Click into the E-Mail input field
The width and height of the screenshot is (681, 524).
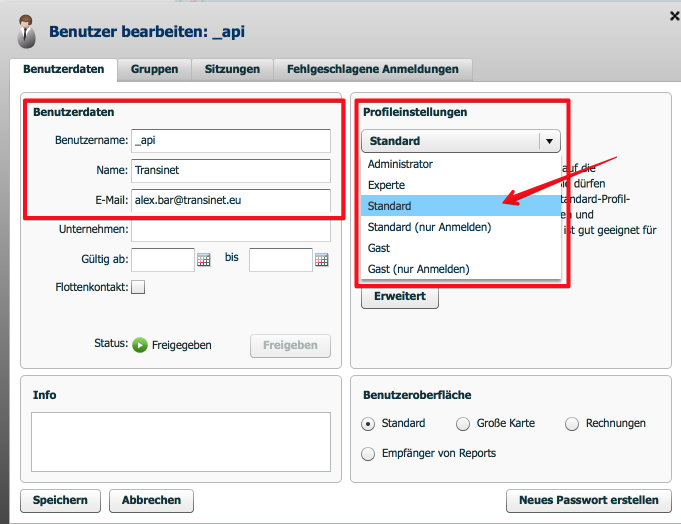[230, 200]
